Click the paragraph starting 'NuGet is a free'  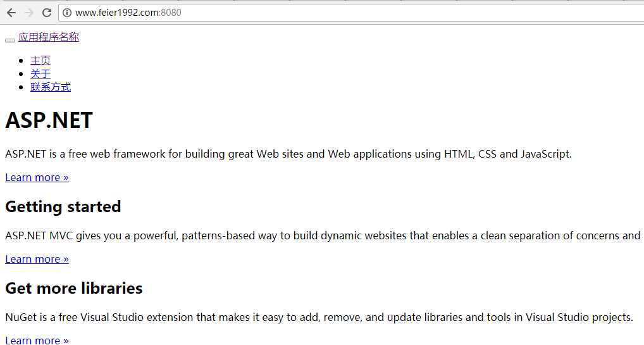pyautogui.click(x=319, y=317)
